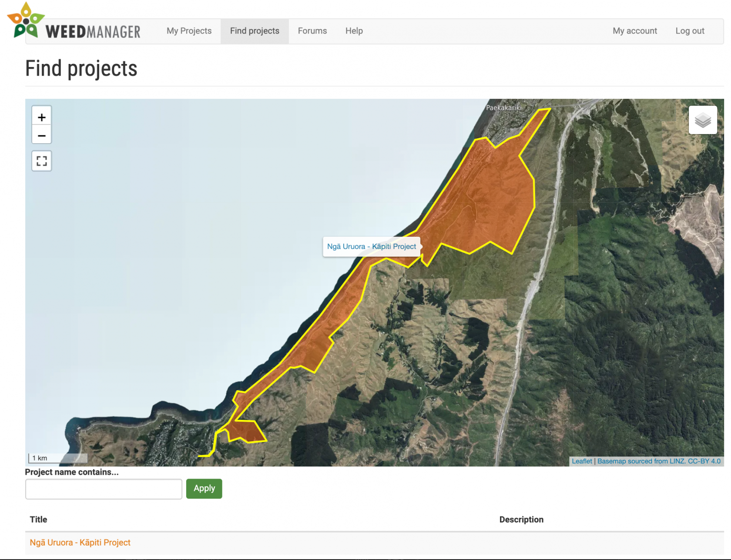Click the Paekakariki map label
The image size is (731, 560).
click(x=503, y=107)
